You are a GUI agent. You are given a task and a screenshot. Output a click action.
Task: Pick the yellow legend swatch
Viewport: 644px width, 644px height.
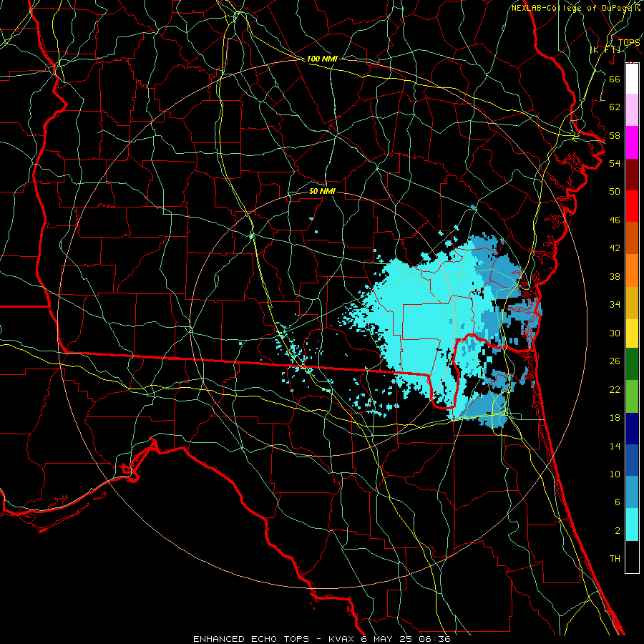[632, 333]
